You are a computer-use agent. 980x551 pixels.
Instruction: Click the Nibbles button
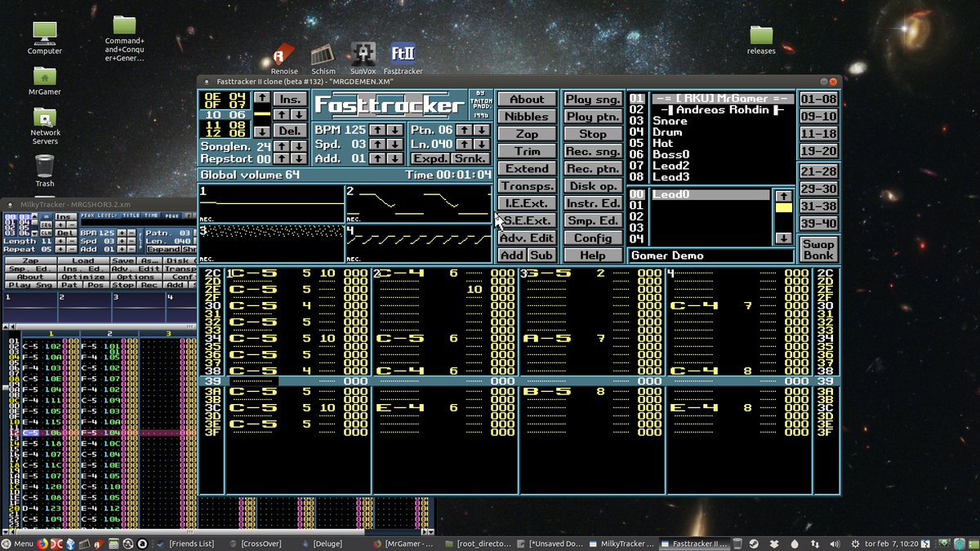click(527, 116)
